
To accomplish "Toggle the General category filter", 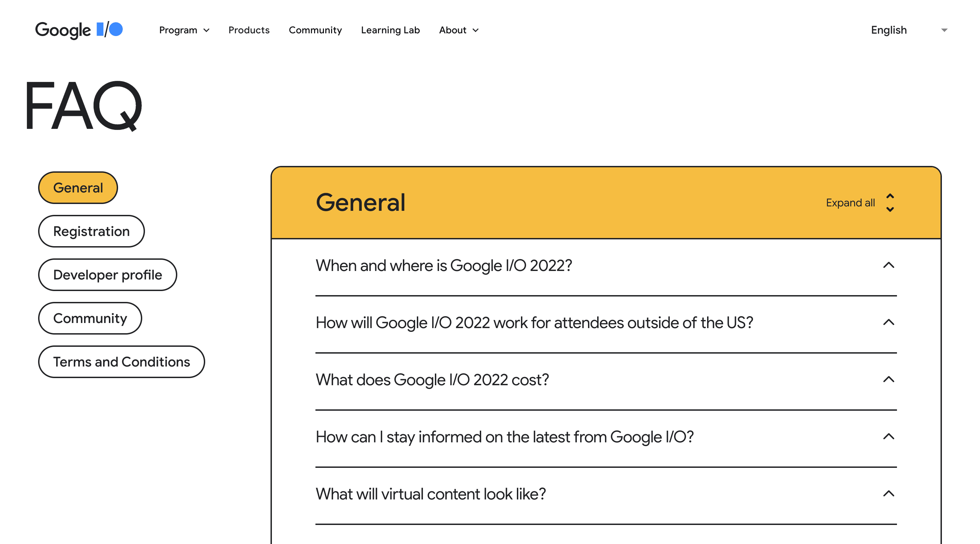I will pos(78,188).
